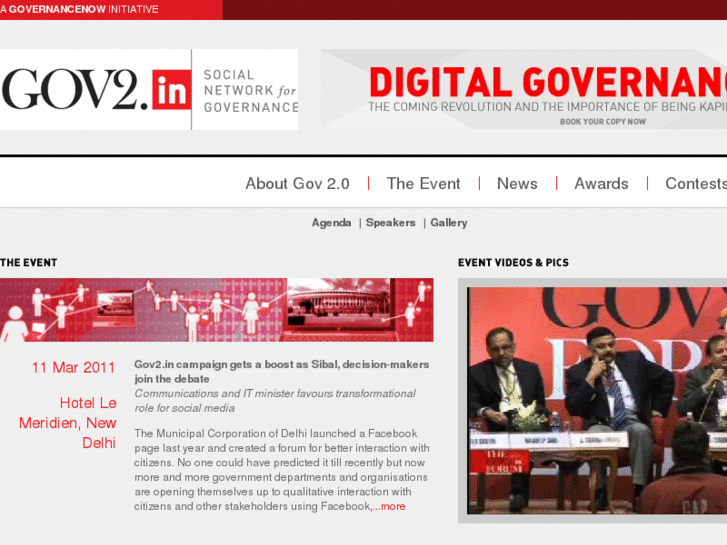Open the Contests menu item
The height and width of the screenshot is (545, 727).
point(696,184)
